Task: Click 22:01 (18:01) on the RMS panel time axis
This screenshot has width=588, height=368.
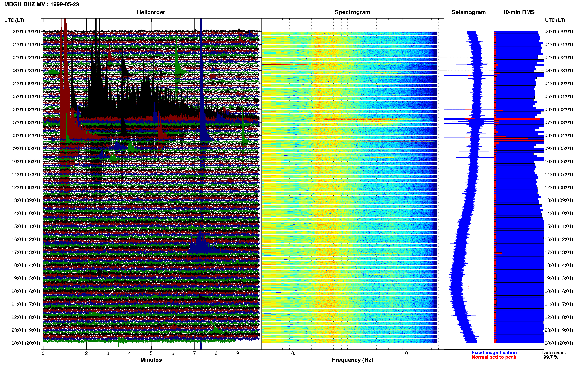Action: click(559, 317)
